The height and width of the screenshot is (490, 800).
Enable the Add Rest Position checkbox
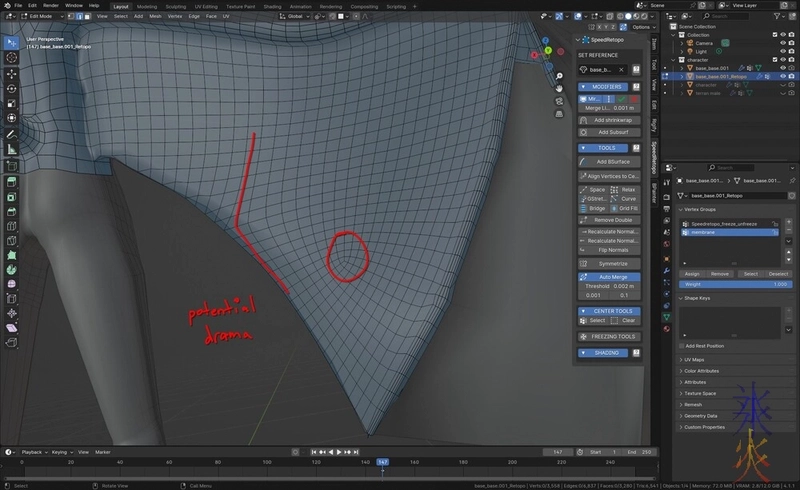pos(683,346)
